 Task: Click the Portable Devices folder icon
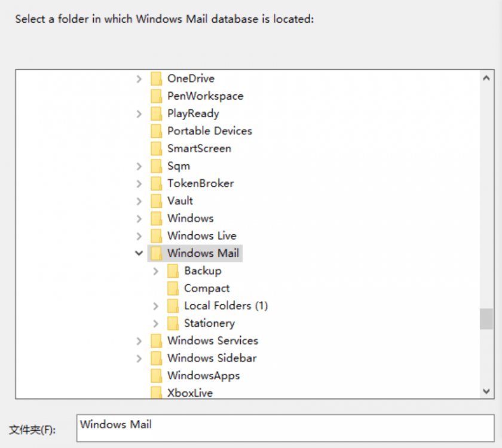coord(156,131)
